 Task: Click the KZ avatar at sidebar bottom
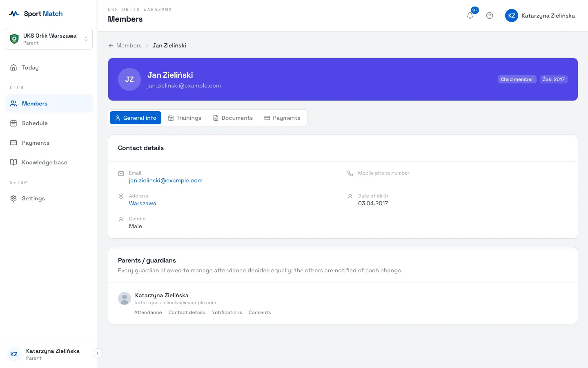point(14,354)
